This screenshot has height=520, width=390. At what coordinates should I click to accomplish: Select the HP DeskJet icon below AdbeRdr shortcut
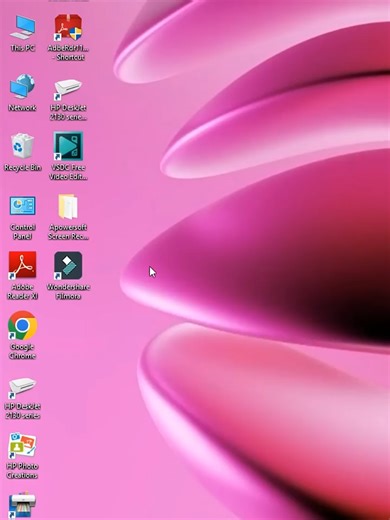(68, 88)
